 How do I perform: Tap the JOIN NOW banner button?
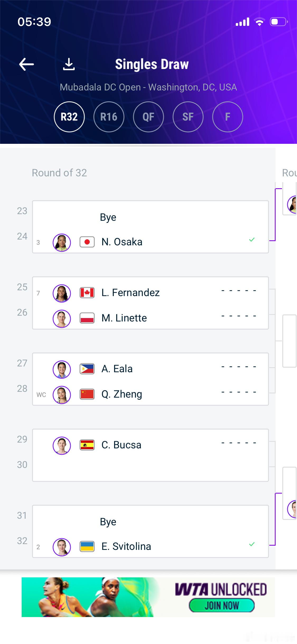coord(222,605)
